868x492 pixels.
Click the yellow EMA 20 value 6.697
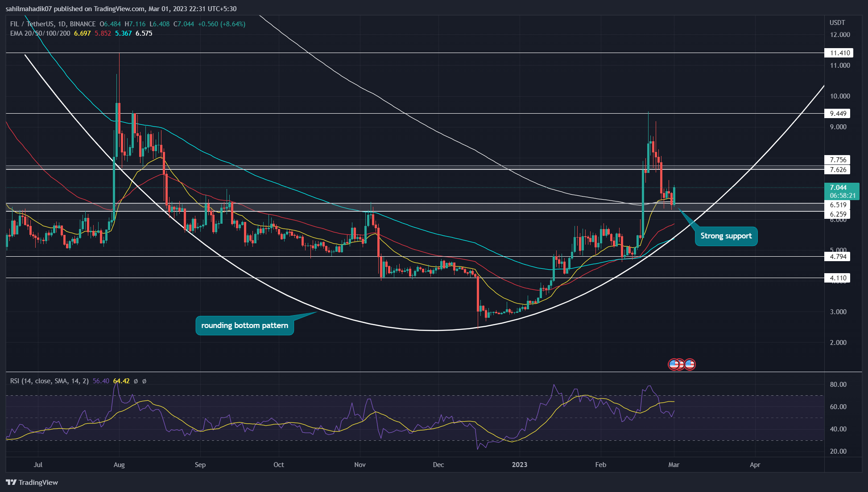[x=82, y=33]
